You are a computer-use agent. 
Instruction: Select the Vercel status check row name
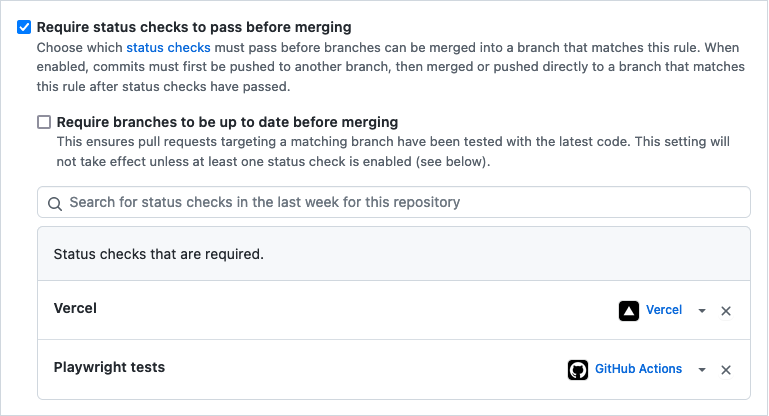click(x=75, y=308)
